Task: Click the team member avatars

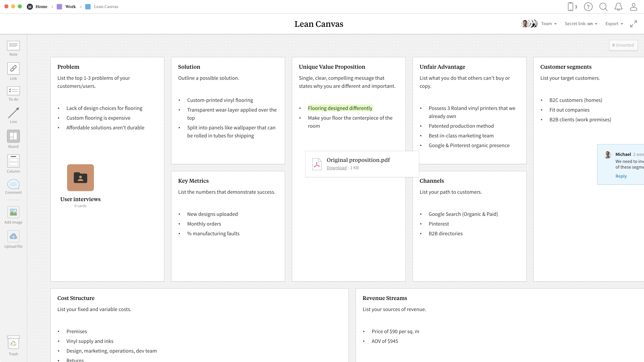Action: 529,24
